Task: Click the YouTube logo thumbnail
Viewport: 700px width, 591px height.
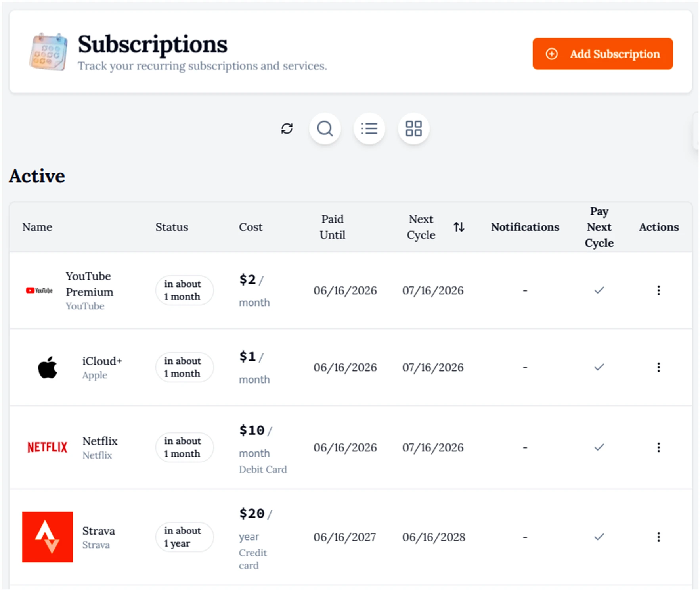Action: click(x=39, y=290)
